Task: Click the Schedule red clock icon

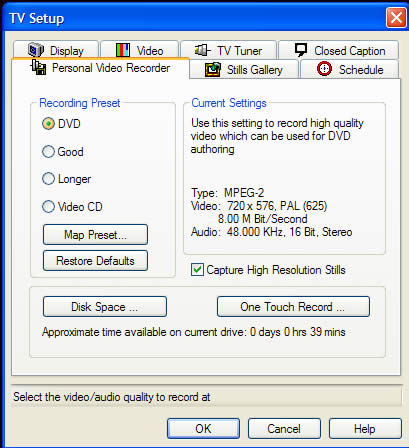Action: (324, 69)
